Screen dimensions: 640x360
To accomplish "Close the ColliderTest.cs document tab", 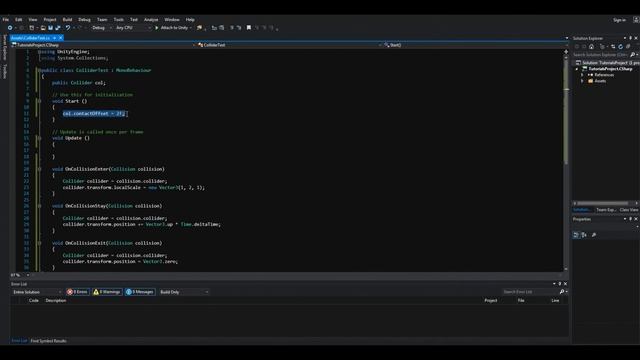I will (x=60, y=38).
